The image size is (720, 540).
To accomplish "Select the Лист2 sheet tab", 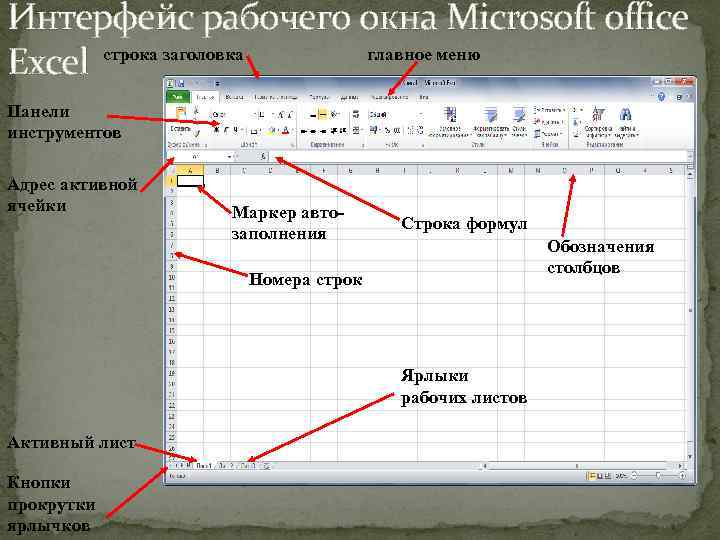I will coord(226,466).
